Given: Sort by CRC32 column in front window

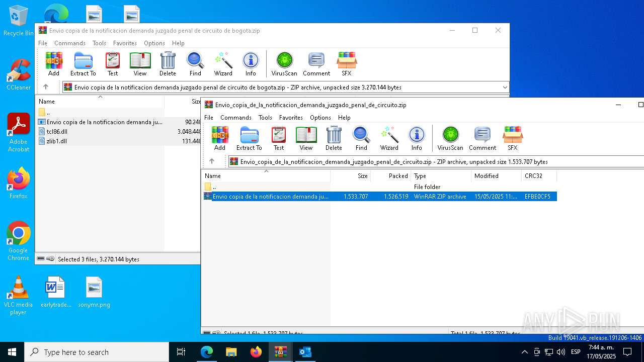Looking at the screenshot, I should 539,176.
